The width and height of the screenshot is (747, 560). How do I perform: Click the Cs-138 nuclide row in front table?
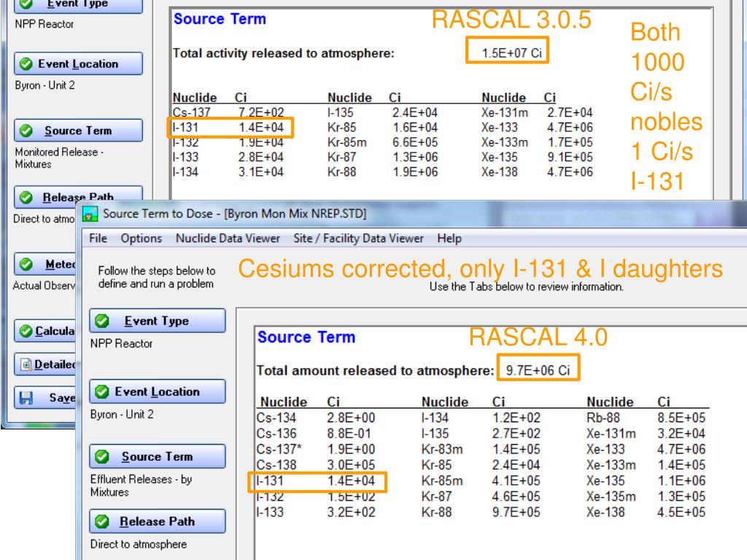[x=317, y=464]
